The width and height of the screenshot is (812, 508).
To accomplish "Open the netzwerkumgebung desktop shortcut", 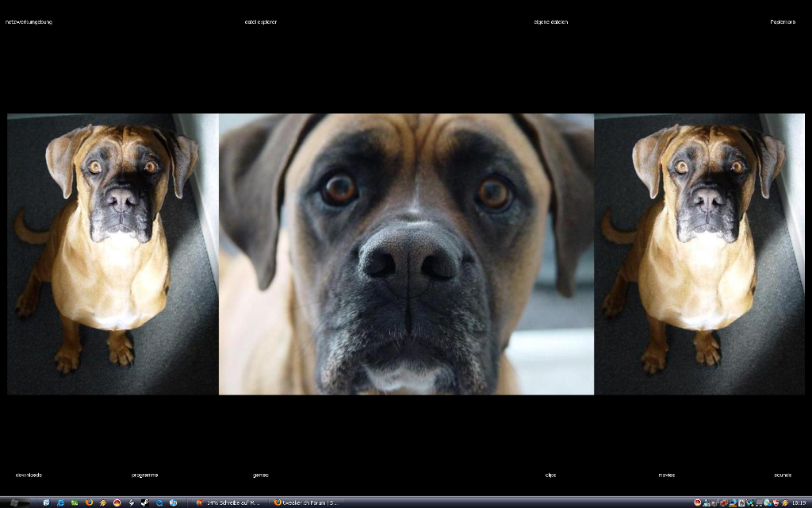I will 29,22.
